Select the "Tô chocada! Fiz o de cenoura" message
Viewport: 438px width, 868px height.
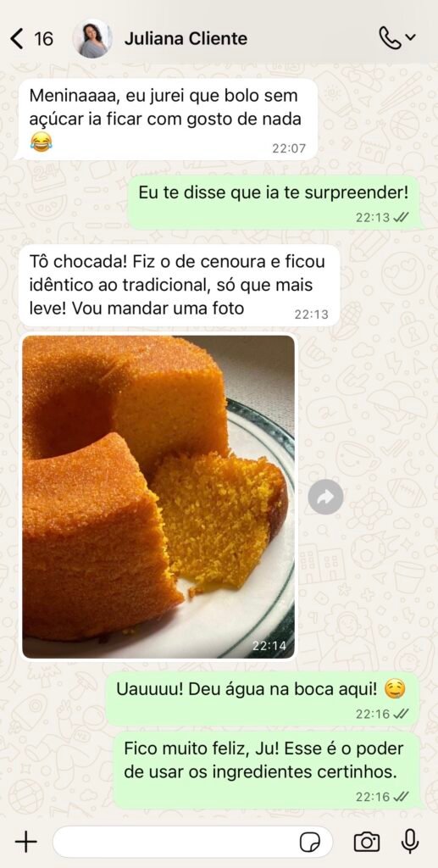point(179,285)
